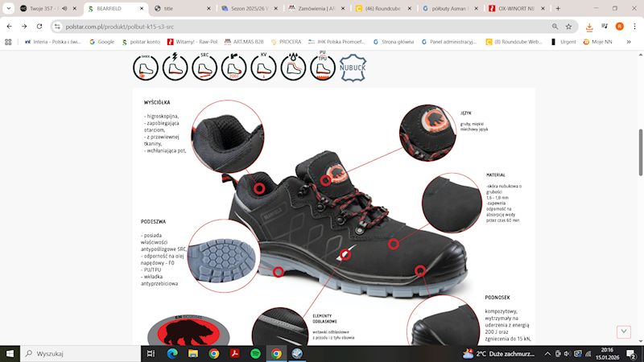The width and height of the screenshot is (644, 362).
Task: Click the SRC slip-resistance shoe icon
Action: point(204,68)
